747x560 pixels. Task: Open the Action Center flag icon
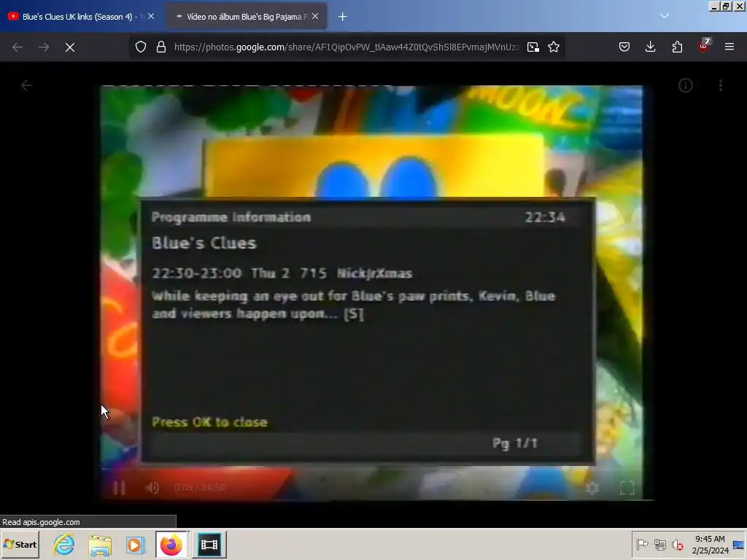click(x=643, y=545)
